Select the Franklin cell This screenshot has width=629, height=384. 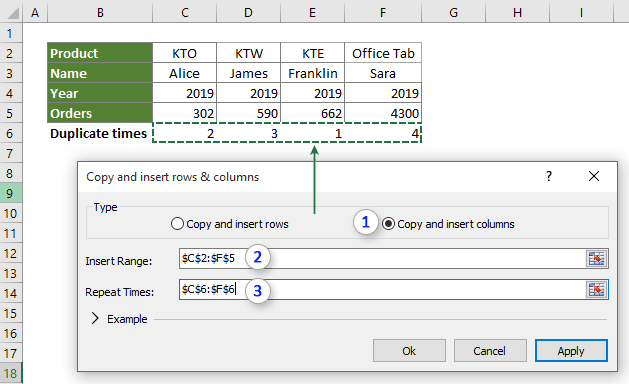(312, 73)
